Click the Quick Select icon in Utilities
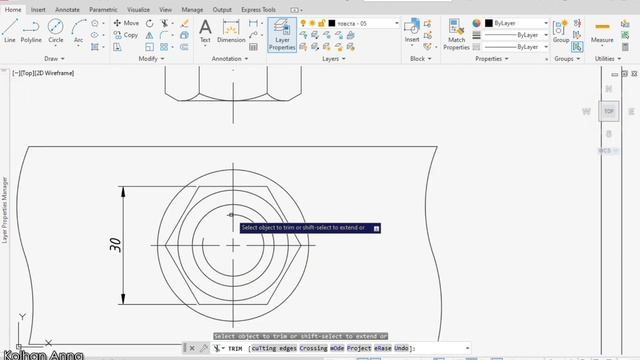Screen dimensions: 640x360 pyautogui.click(x=625, y=36)
